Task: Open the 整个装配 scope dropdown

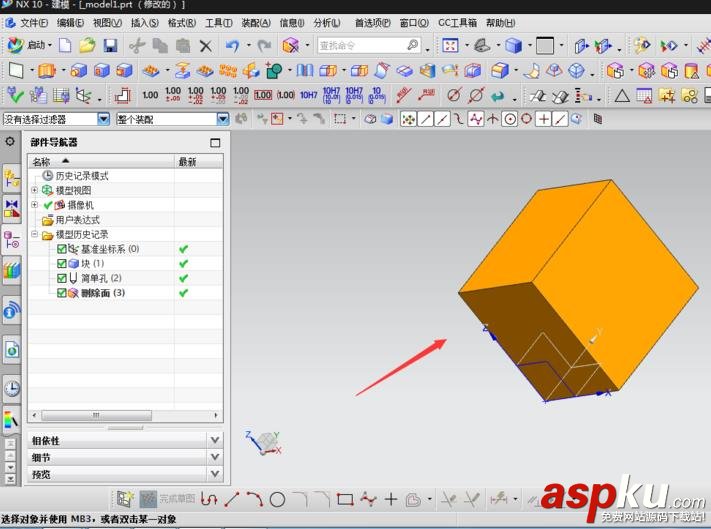Action: point(223,119)
